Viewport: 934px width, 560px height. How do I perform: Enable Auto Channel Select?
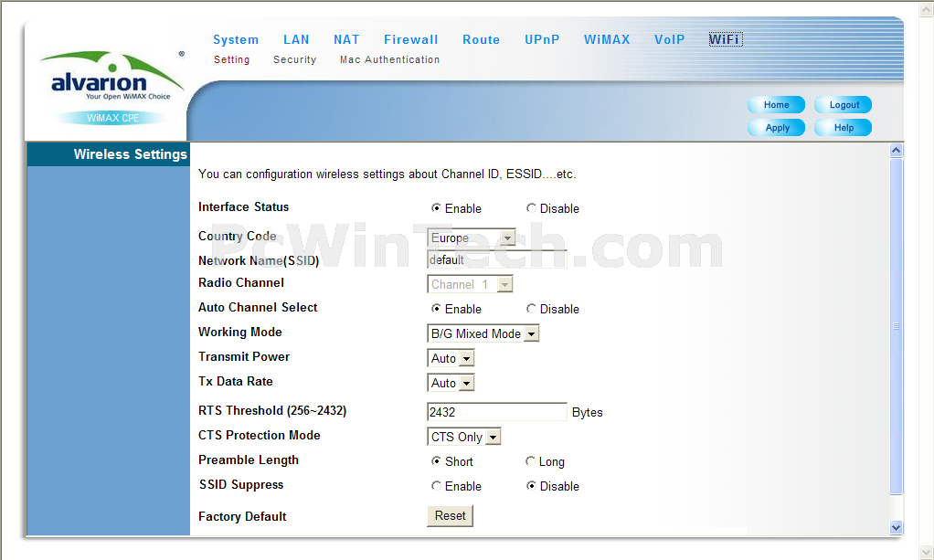click(x=437, y=309)
